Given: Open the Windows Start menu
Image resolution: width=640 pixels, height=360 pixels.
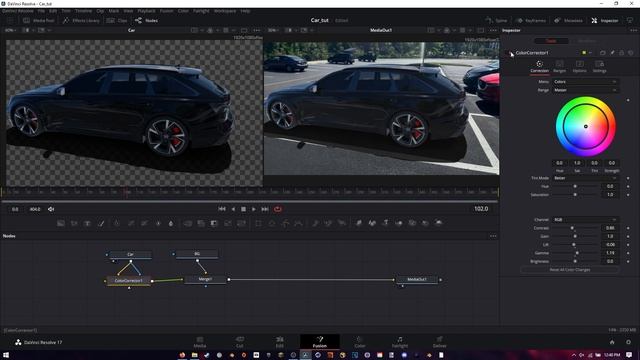Looking at the screenshot, I should [6, 355].
